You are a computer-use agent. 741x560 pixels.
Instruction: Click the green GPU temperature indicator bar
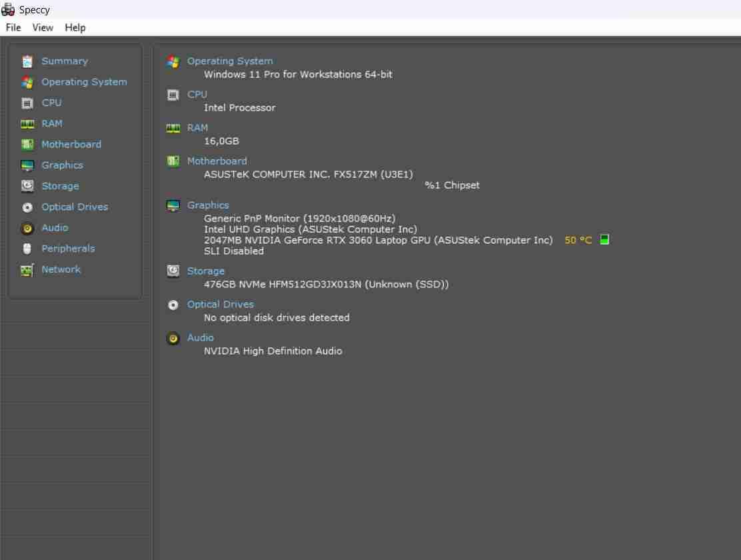pyautogui.click(x=604, y=239)
